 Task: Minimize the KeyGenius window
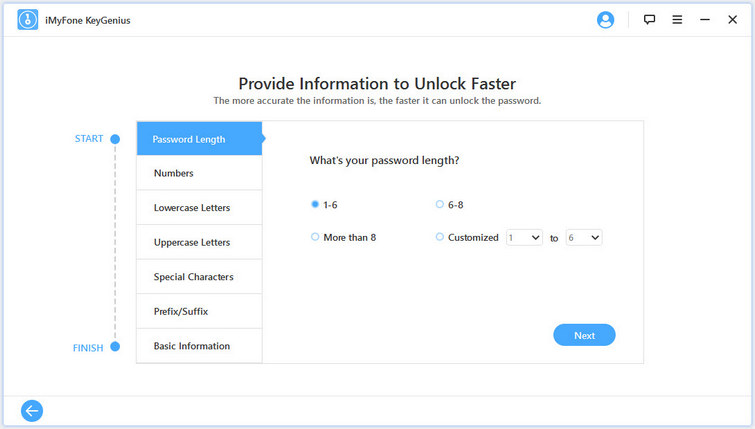point(705,20)
